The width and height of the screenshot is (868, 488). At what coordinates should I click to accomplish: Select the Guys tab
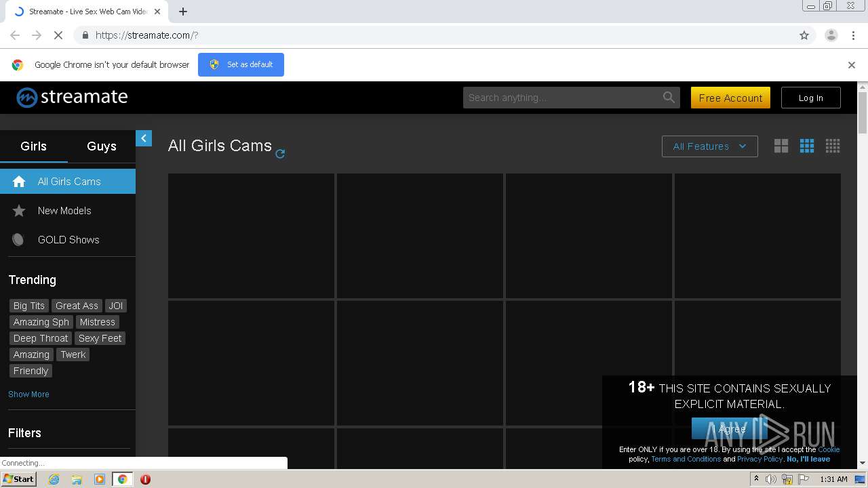(x=102, y=146)
